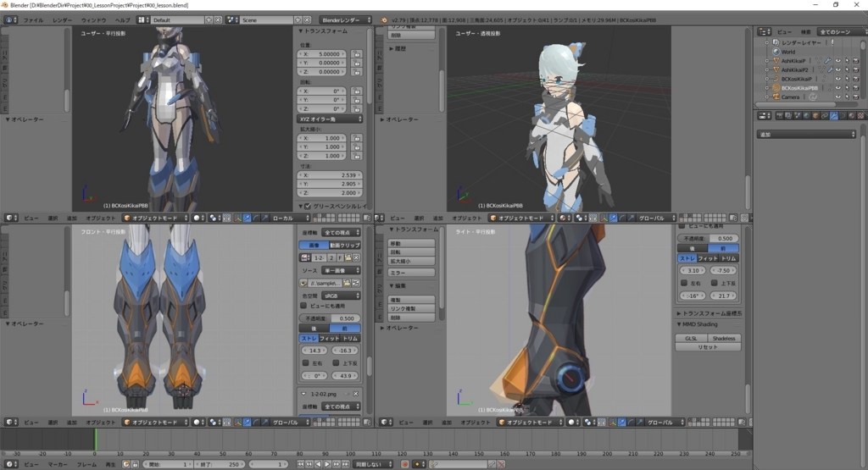The height and width of the screenshot is (470, 868).
Task: Click the play animation button in the timeline
Action: (327, 464)
